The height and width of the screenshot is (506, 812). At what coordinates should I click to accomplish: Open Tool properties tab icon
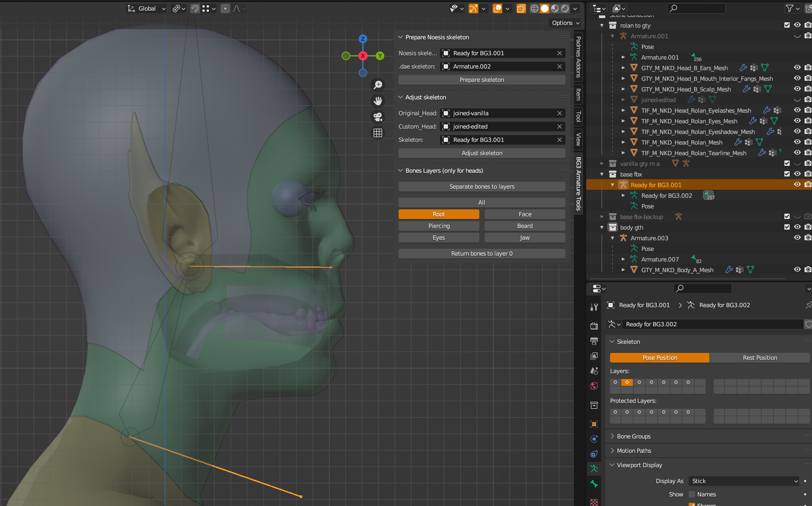click(594, 307)
